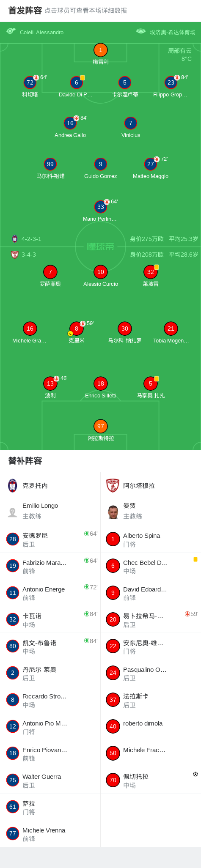201x868 pixels.
Task: Click the 克罗托内 team crest
Action: tap(13, 485)
